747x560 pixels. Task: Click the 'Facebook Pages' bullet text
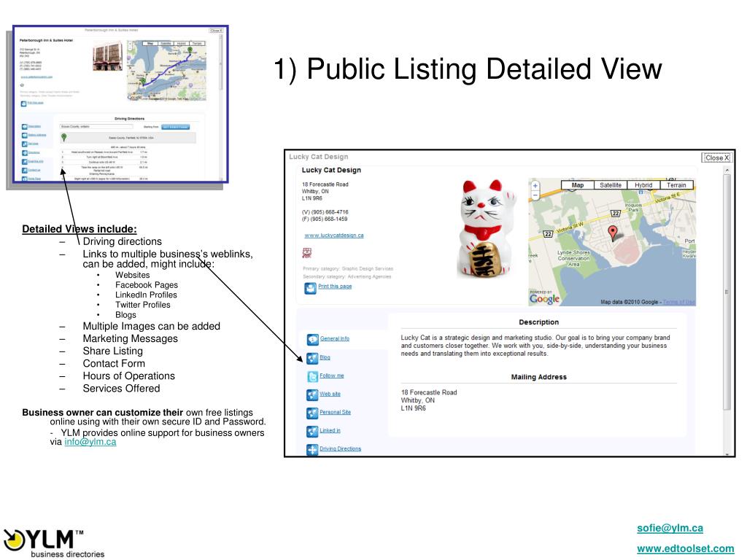coord(146,285)
